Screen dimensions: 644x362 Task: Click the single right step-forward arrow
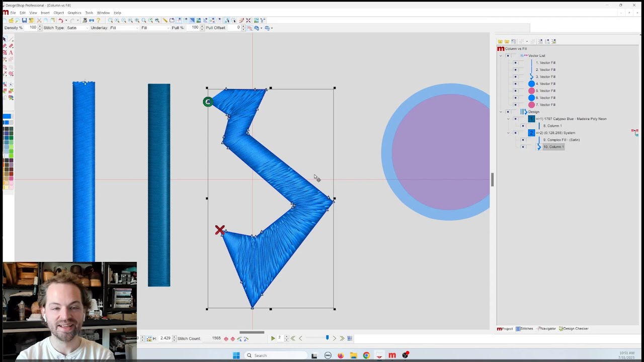pos(335,338)
